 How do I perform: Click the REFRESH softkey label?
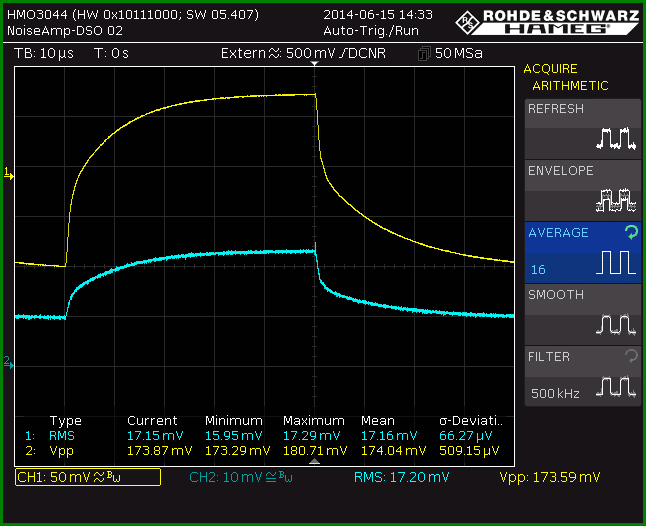tap(556, 109)
